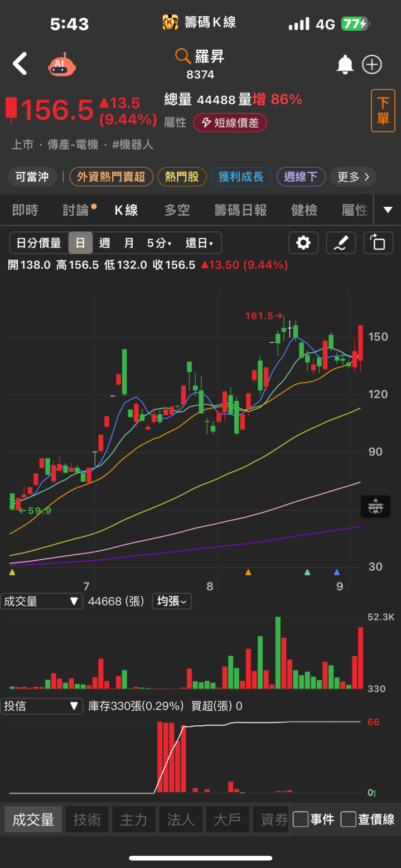
Task: Tap the blue triangle marker near September
Action: click(x=336, y=572)
